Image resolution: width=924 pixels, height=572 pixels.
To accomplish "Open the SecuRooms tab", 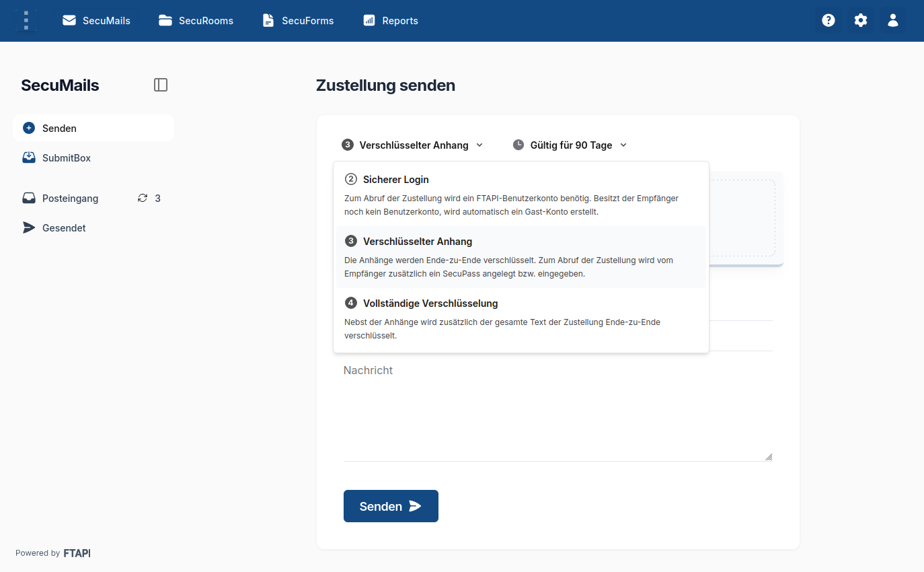I will click(196, 20).
